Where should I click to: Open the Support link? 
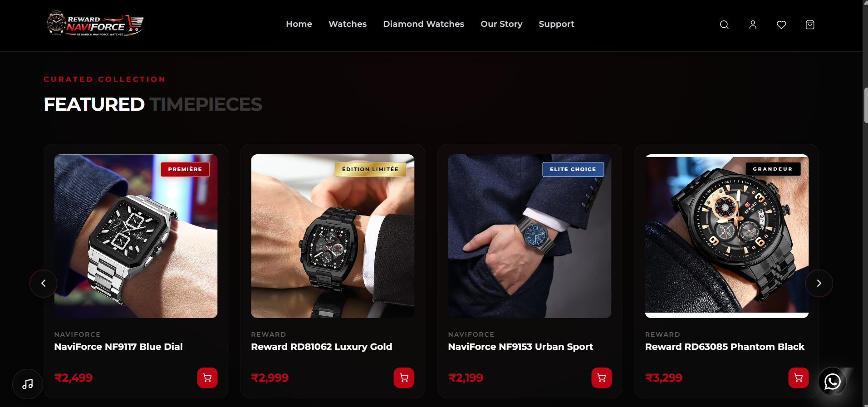point(556,24)
